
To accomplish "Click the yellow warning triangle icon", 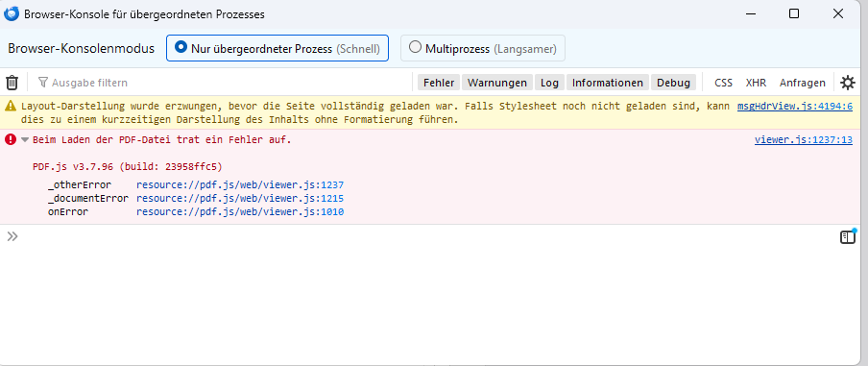I will click(x=12, y=107).
